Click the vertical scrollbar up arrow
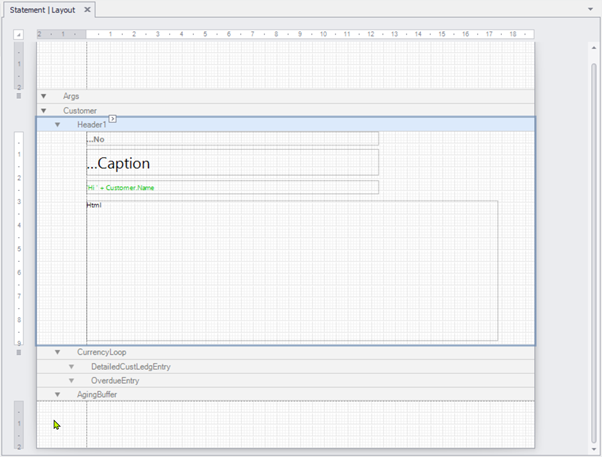602x457 pixels. pyautogui.click(x=594, y=48)
